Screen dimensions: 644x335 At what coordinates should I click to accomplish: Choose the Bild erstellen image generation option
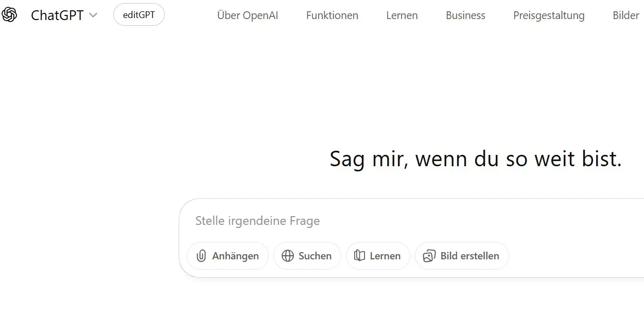click(x=462, y=256)
